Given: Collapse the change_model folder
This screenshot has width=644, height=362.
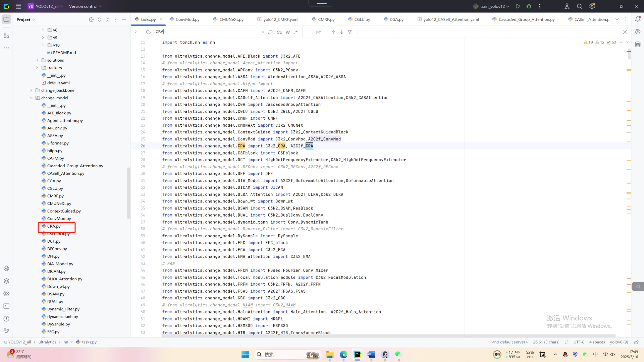Looking at the screenshot, I should [x=31, y=98].
